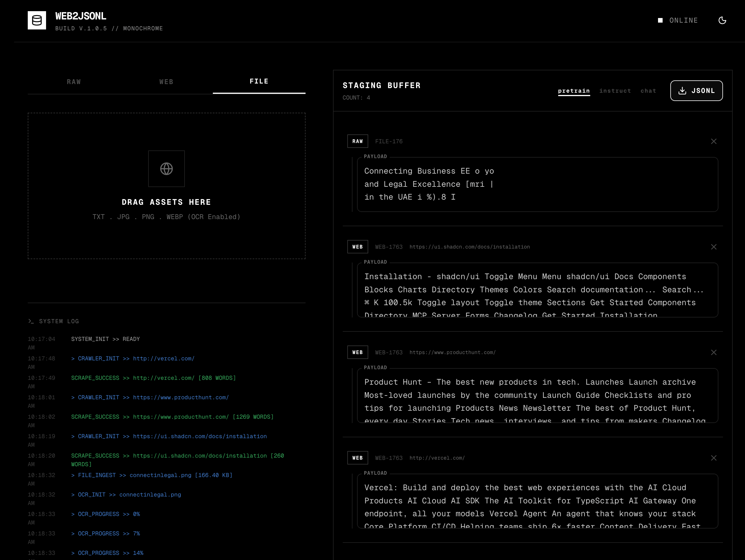Download the staging buffer as JSONL
This screenshot has width=745, height=560.
point(696,90)
